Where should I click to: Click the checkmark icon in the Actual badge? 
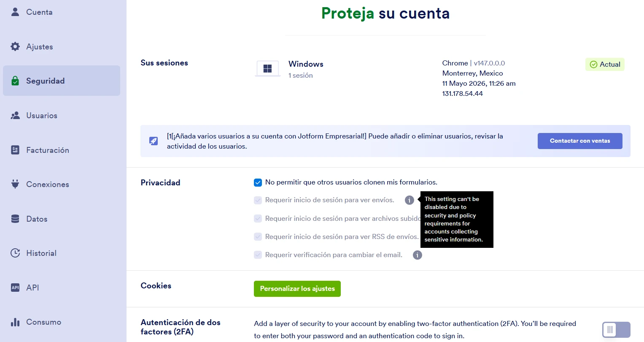[x=593, y=64]
